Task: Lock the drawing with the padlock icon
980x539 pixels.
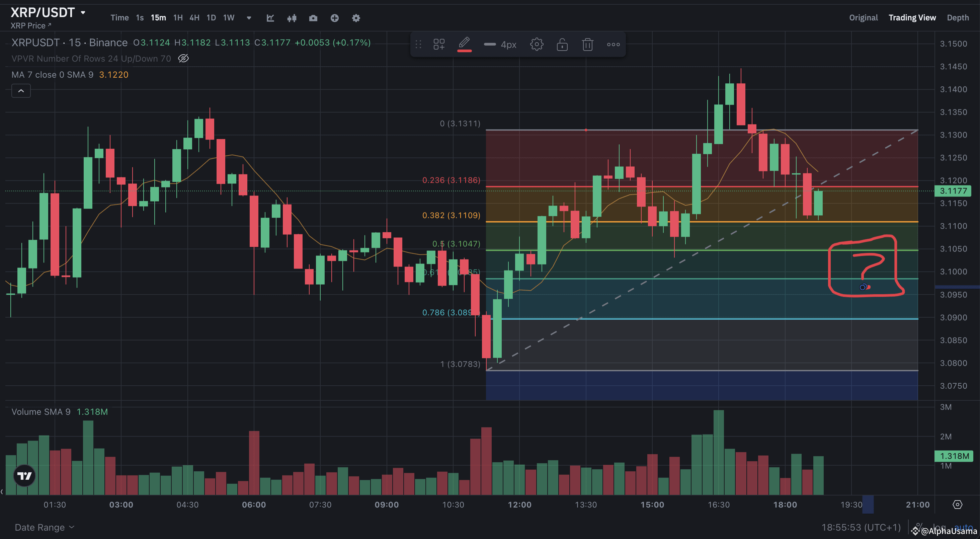Action: click(x=562, y=44)
